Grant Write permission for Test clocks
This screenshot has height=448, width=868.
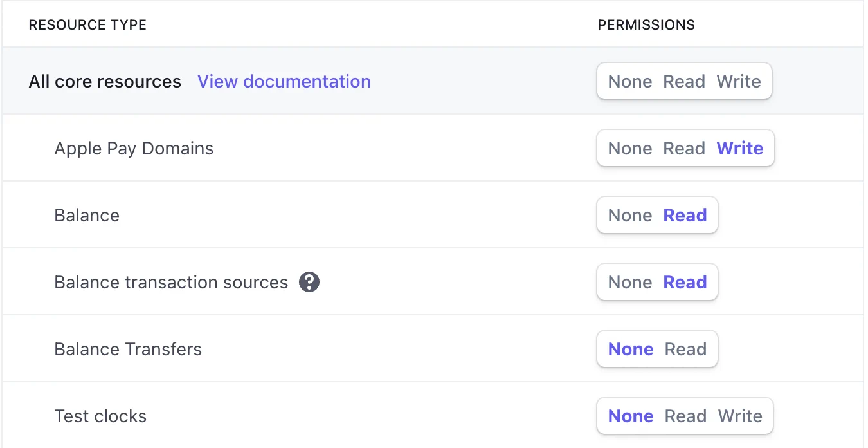[x=740, y=416]
